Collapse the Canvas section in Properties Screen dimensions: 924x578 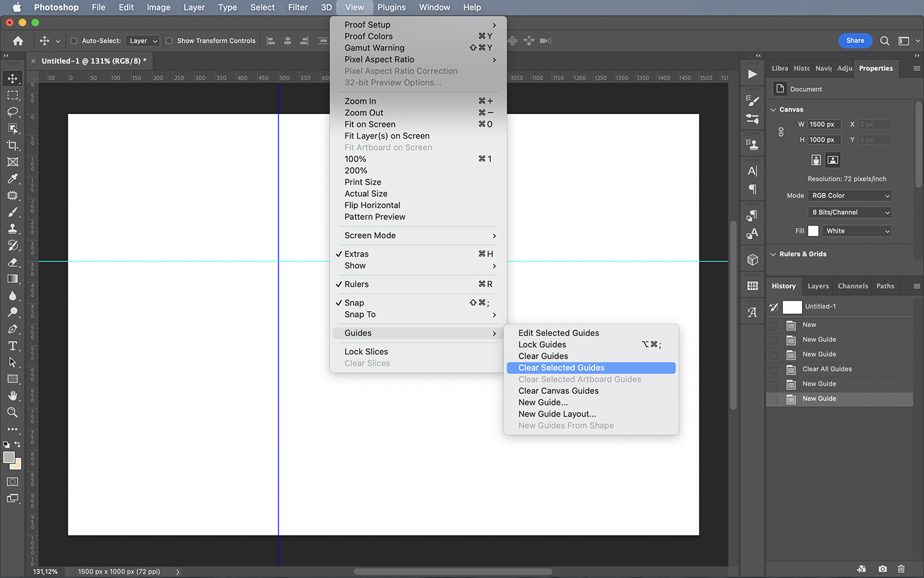(x=774, y=109)
